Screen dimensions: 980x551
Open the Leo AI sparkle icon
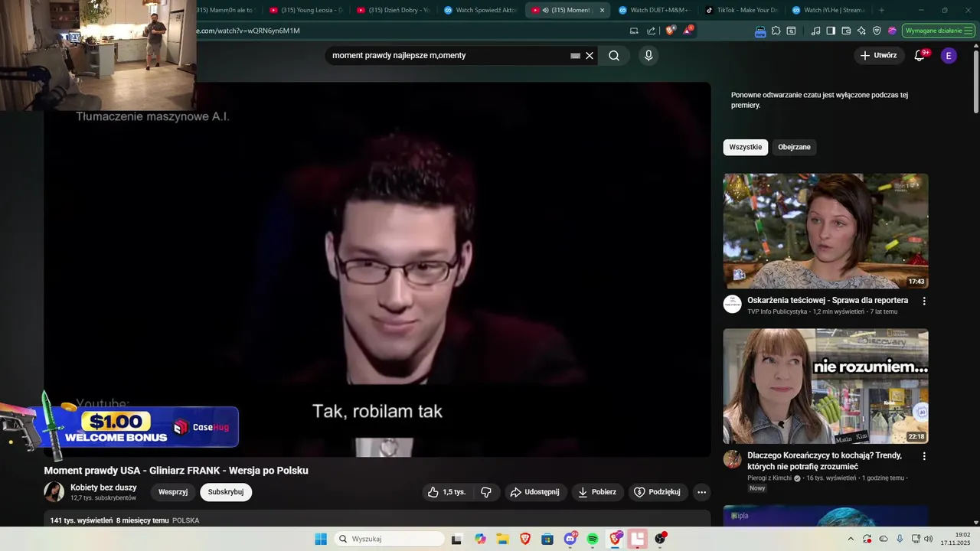point(861,31)
